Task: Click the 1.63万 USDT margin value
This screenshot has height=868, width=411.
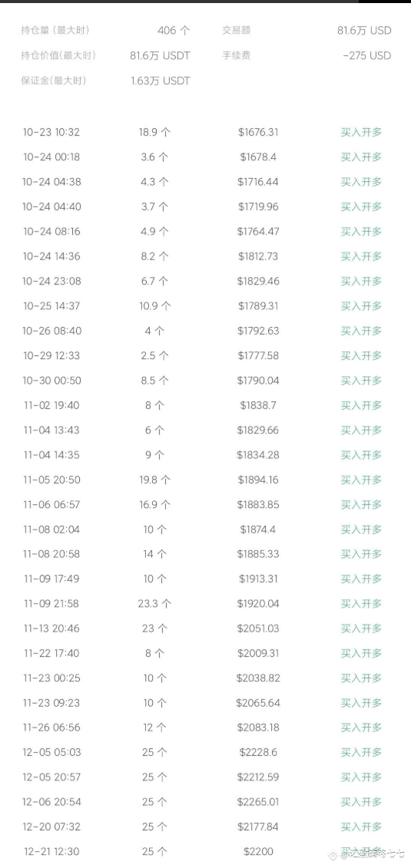Action: 160,81
